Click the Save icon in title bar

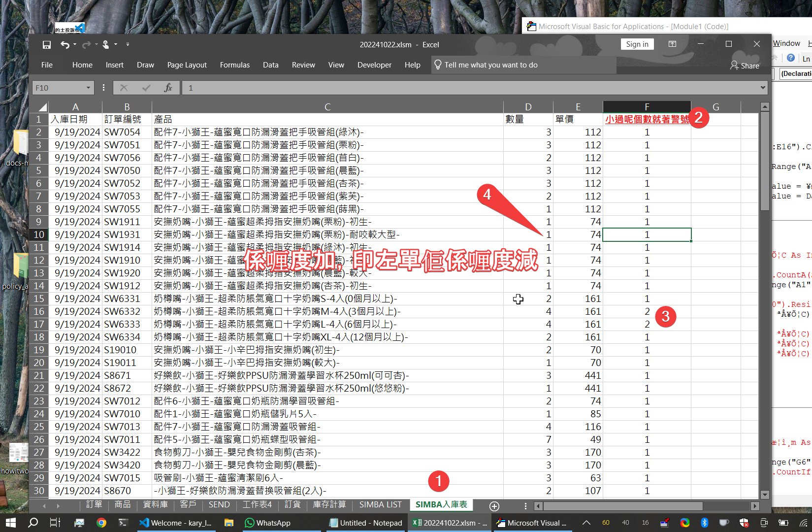(47, 45)
